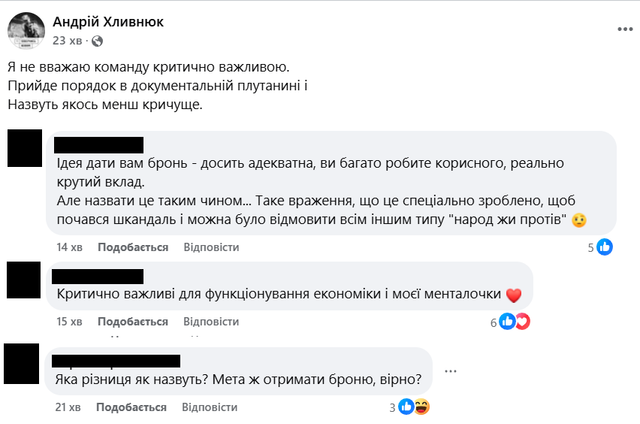Click the heart reaction icon on second comment

click(x=521, y=321)
